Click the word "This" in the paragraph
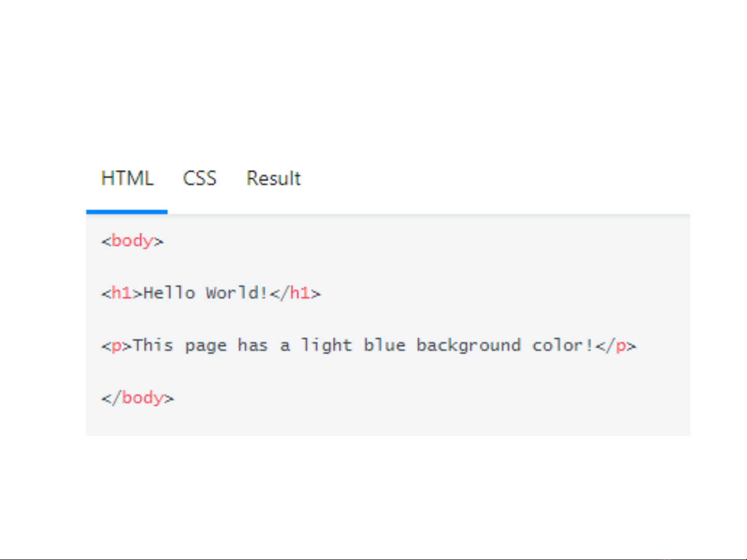Image resolution: width=747 pixels, height=560 pixels. pyautogui.click(x=153, y=346)
